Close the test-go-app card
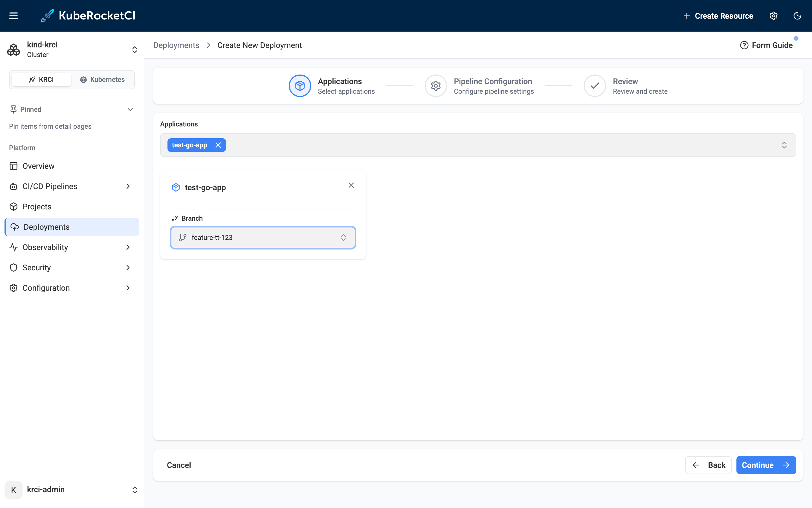Screen dimensions: 812x508 (x=351, y=185)
